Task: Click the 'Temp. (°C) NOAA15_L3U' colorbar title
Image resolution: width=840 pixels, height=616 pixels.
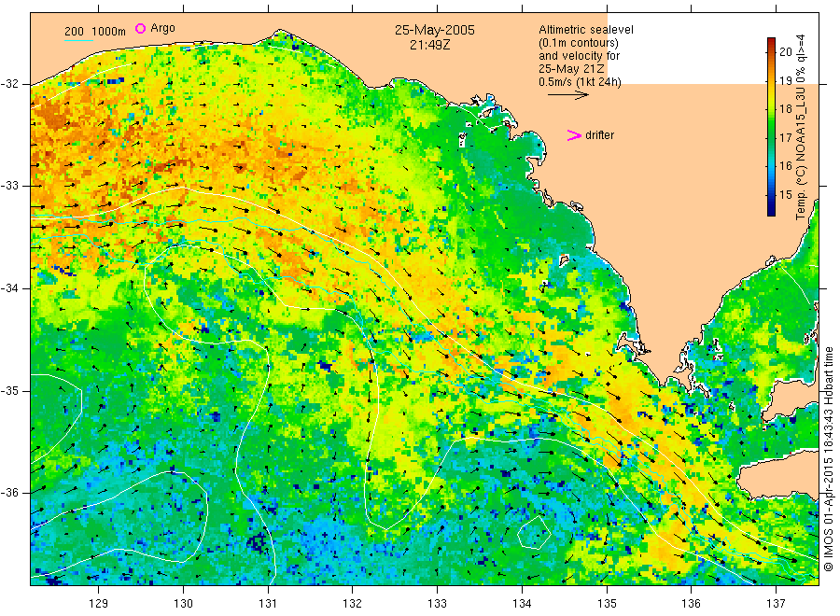Action: [x=801, y=153]
